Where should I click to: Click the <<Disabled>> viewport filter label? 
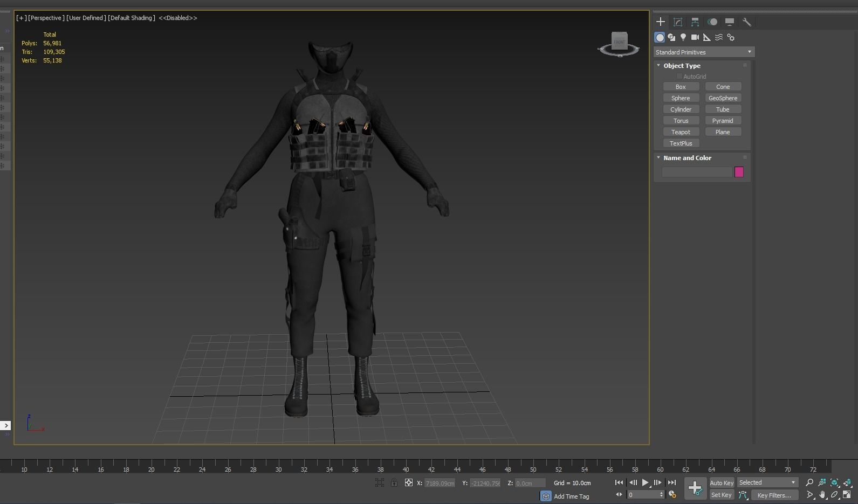point(178,18)
